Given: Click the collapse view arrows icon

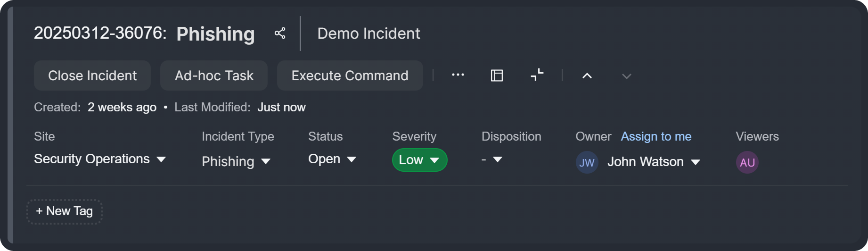Looking at the screenshot, I should [537, 75].
